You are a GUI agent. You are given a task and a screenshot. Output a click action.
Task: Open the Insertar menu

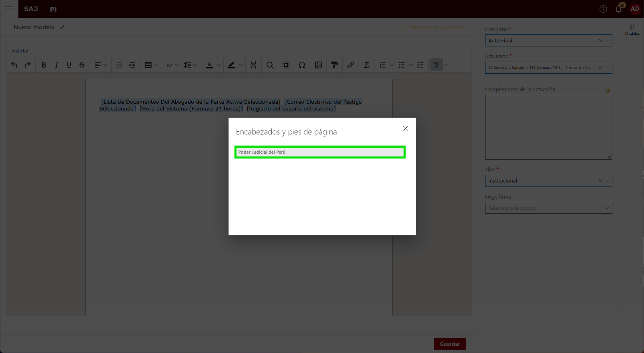pos(20,51)
